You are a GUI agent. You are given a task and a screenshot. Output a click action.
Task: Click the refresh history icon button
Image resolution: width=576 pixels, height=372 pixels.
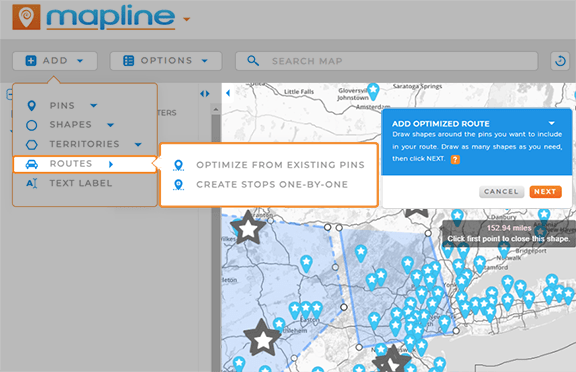[x=560, y=61]
